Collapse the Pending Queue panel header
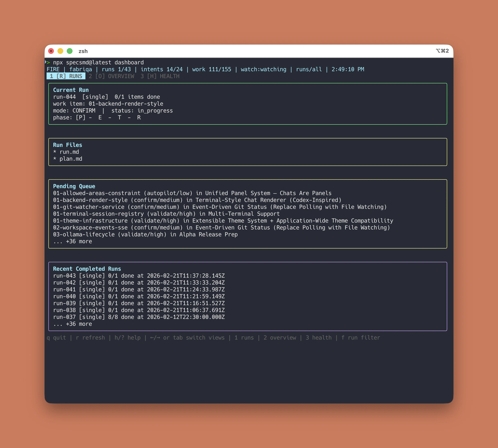This screenshot has height=448, width=498. (74, 186)
